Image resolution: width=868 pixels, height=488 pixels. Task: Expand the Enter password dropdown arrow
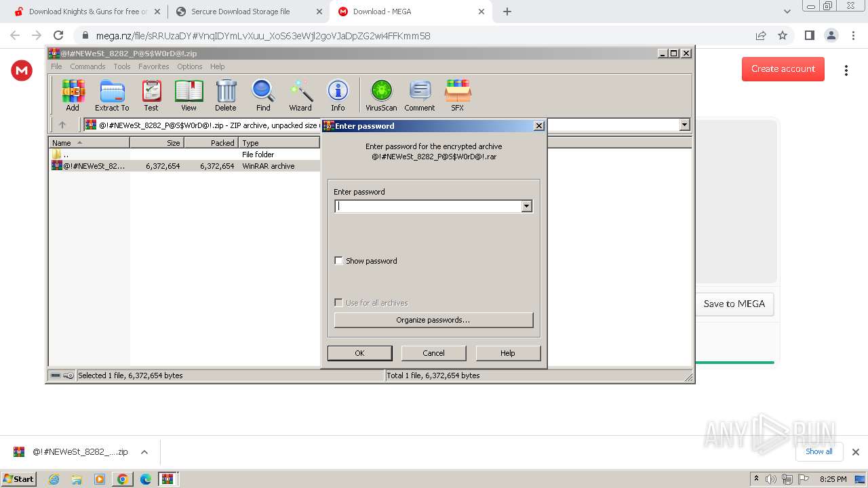tap(526, 206)
